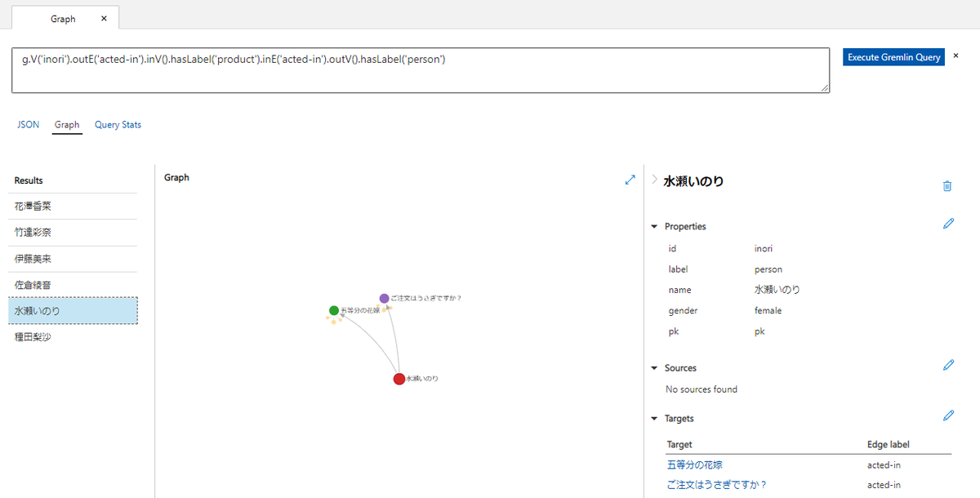The width and height of the screenshot is (980, 498).
Task: Delete the 水瀬いのり vertex via trash icon
Action: [x=947, y=186]
